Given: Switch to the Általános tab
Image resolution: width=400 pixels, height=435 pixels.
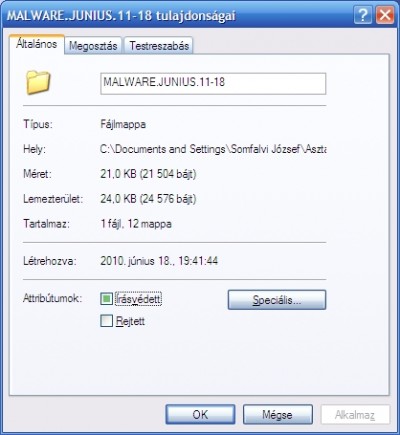Looking at the screenshot, I should tap(37, 44).
